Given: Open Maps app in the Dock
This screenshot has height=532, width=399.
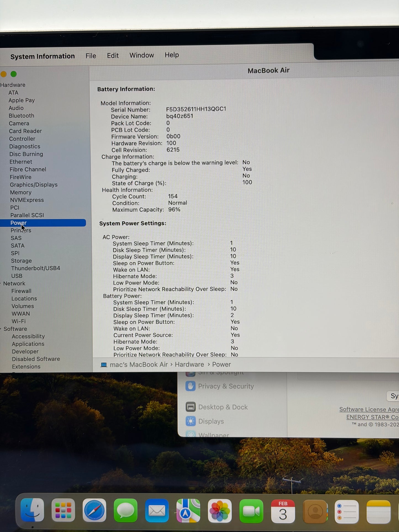Looking at the screenshot, I should [x=188, y=510].
